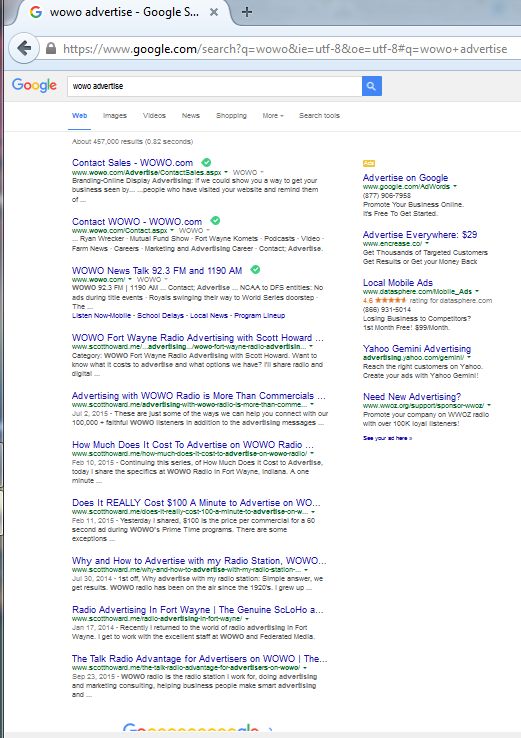Switch to the News tab

coord(191,115)
